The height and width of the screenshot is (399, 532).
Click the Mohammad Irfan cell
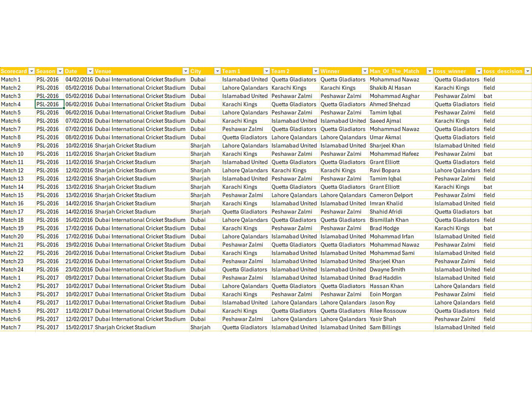tap(401, 237)
